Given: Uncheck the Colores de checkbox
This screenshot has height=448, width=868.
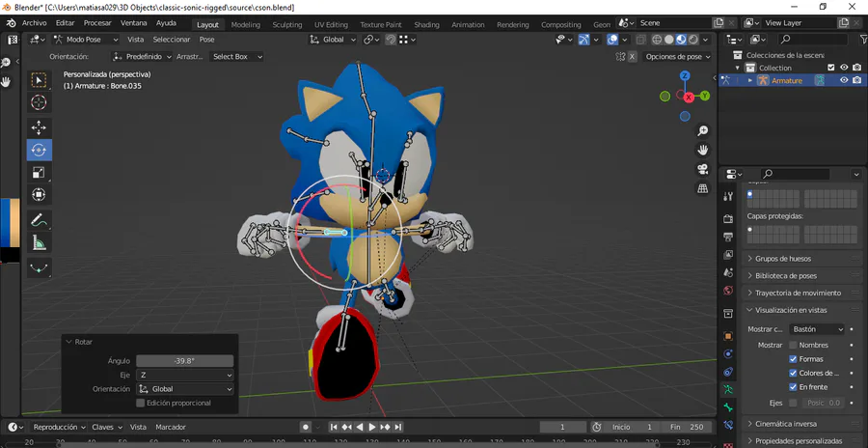Looking at the screenshot, I should point(793,373).
